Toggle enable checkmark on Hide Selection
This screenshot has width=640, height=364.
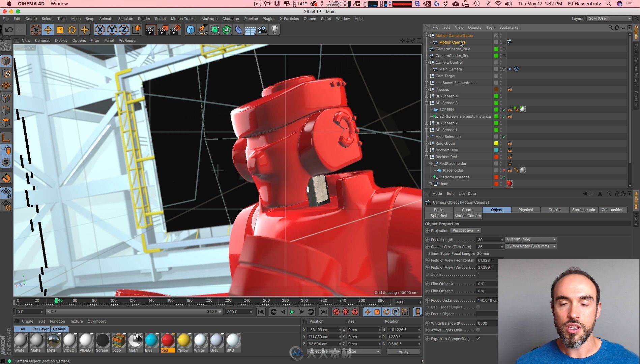pyautogui.click(x=504, y=136)
